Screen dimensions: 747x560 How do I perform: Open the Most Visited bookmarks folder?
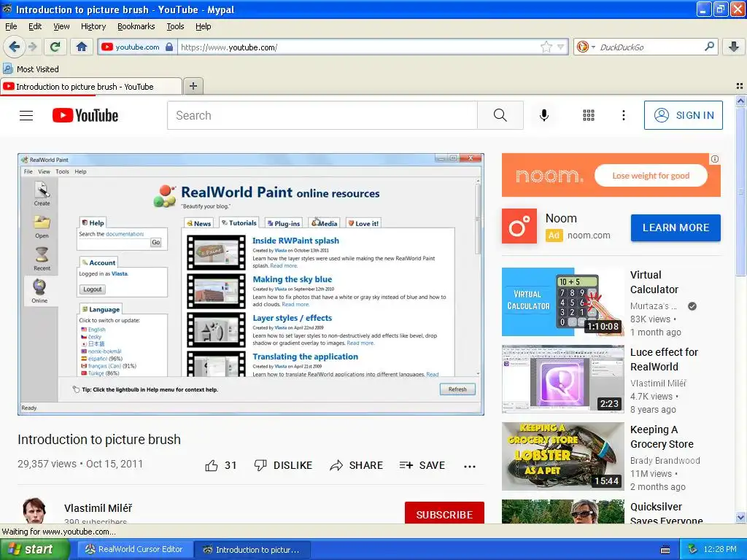coord(31,69)
